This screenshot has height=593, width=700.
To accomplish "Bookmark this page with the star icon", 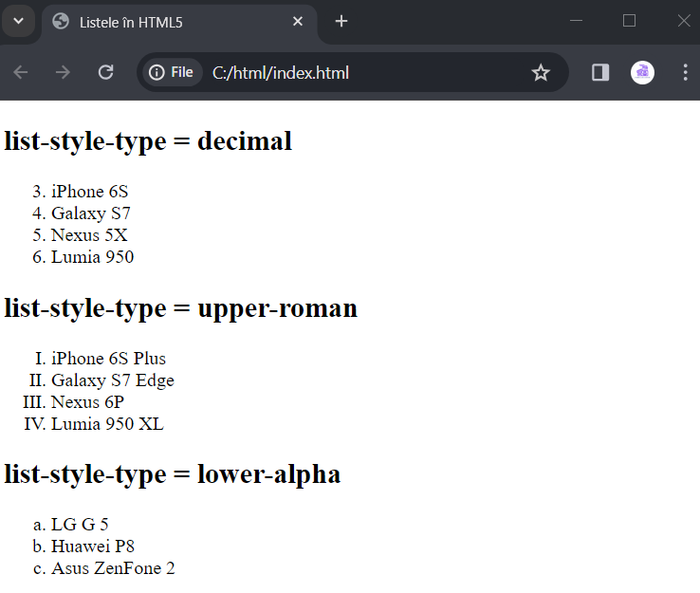I will 541,72.
